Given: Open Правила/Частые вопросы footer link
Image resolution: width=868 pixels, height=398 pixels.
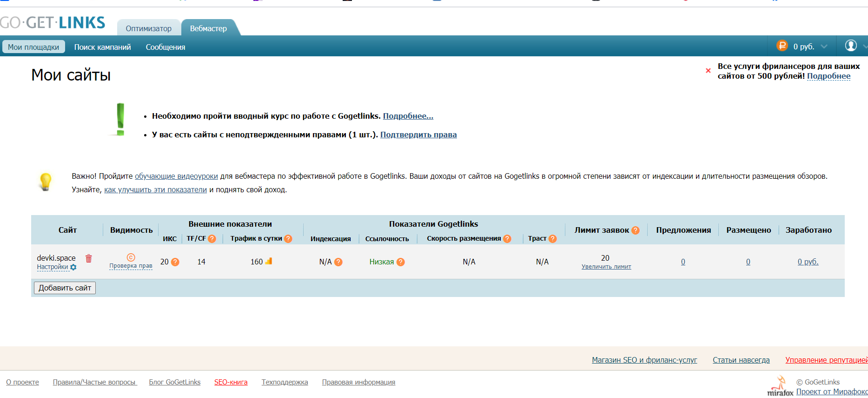Looking at the screenshot, I should [x=95, y=382].
